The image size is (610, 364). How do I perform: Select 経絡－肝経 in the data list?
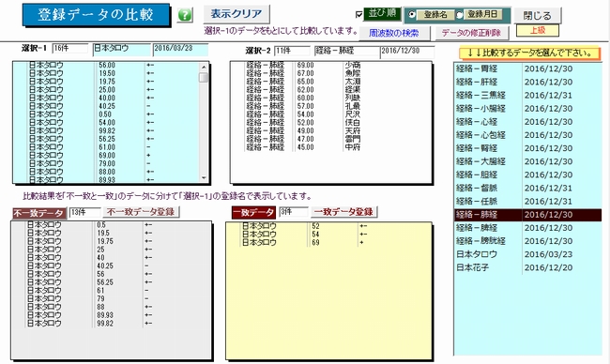528,82
